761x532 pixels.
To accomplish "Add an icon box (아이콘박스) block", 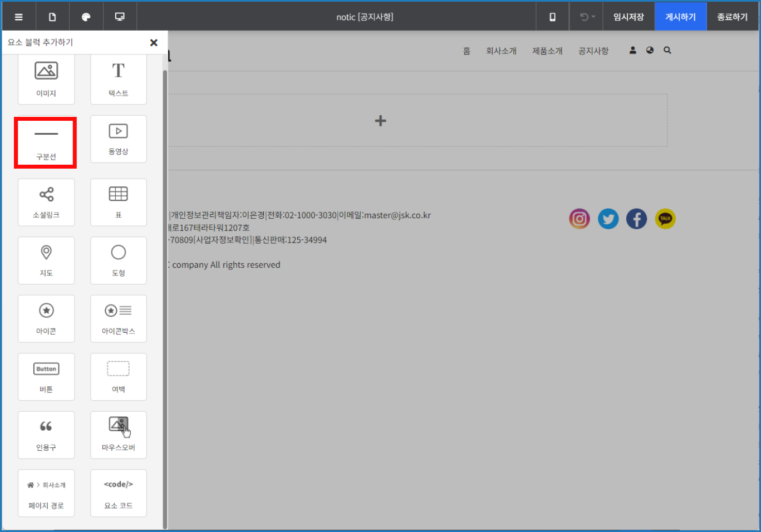I will click(119, 318).
